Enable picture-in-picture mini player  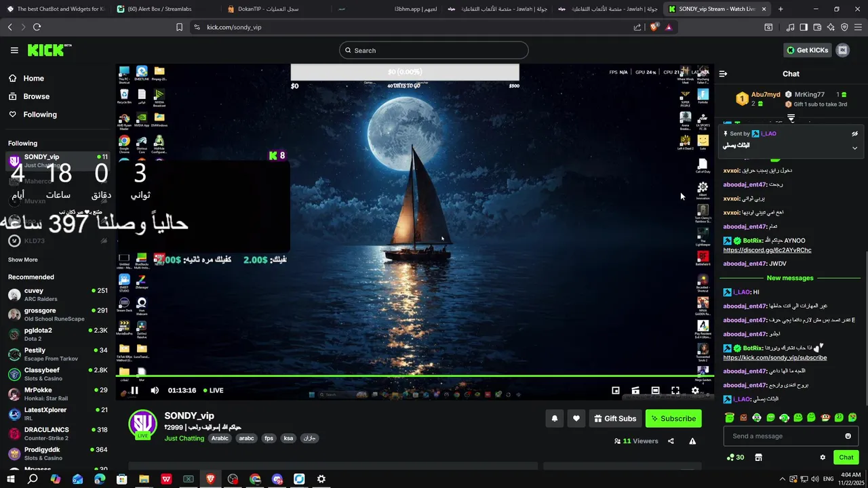(616, 390)
